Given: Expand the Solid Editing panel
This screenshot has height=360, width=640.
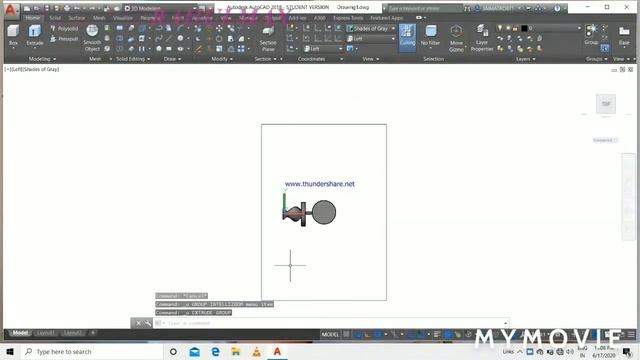Looking at the screenshot, I should click(133, 59).
